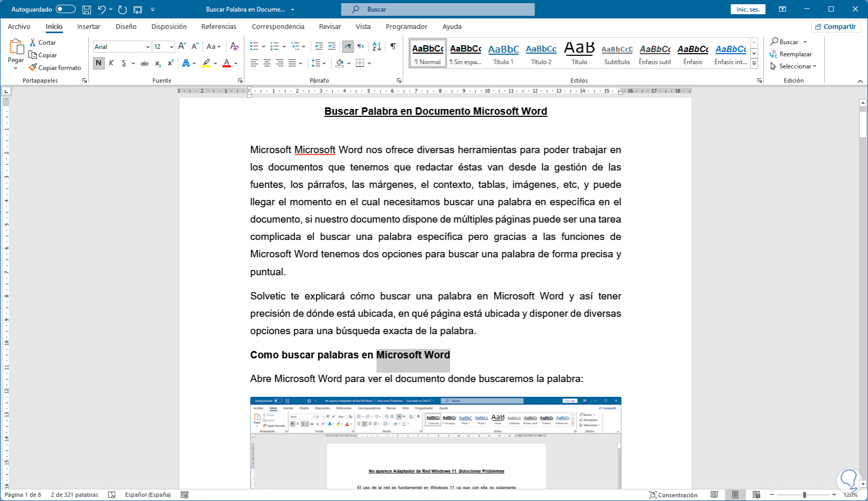Apply text effects with the outlined A icon
868x501 pixels.
click(186, 63)
